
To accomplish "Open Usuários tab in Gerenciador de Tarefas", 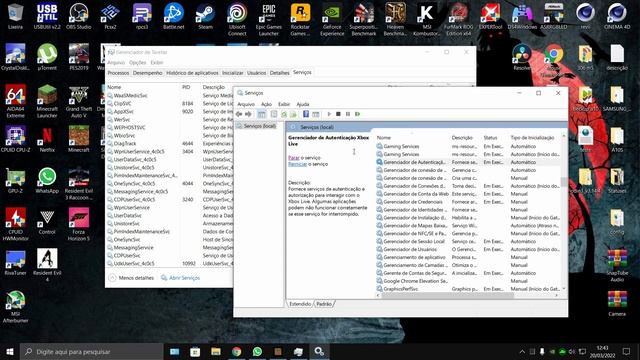I will 256,73.
